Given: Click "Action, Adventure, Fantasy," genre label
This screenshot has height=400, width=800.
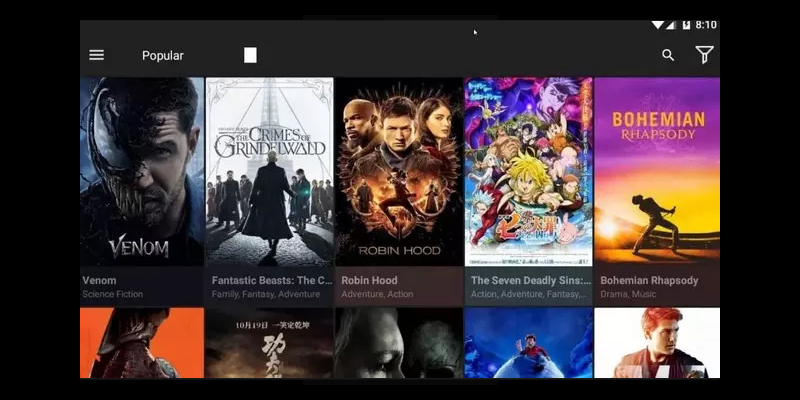Looking at the screenshot, I should (x=529, y=294).
